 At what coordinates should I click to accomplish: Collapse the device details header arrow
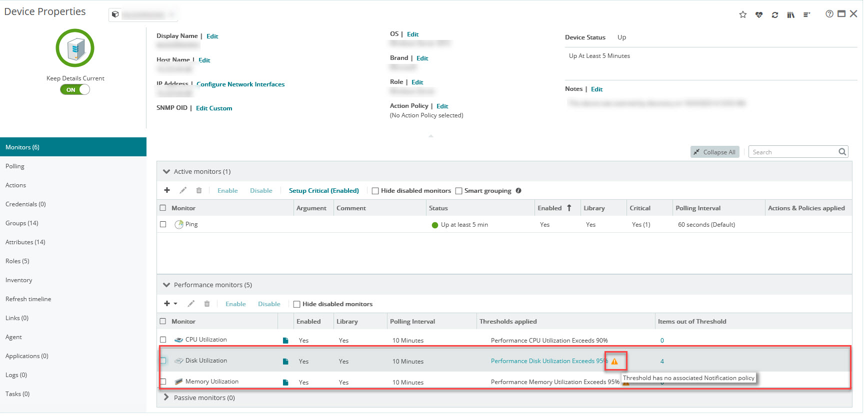pos(430,136)
